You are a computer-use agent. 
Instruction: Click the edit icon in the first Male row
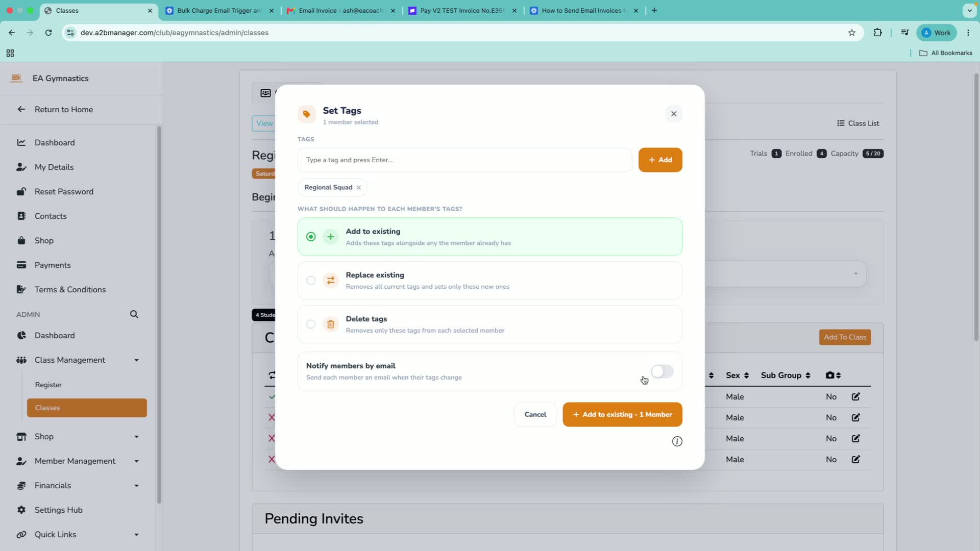click(x=856, y=396)
